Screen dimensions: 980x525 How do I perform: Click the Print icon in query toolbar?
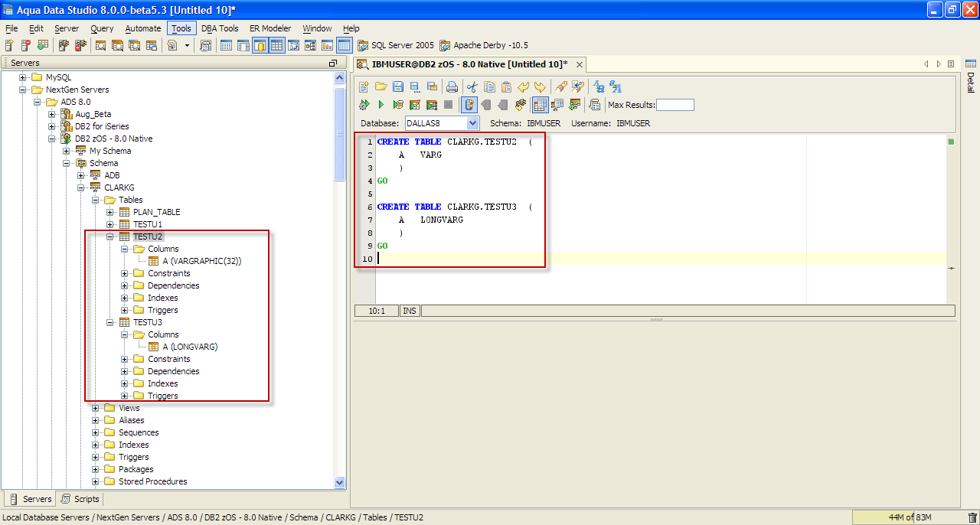(x=452, y=86)
